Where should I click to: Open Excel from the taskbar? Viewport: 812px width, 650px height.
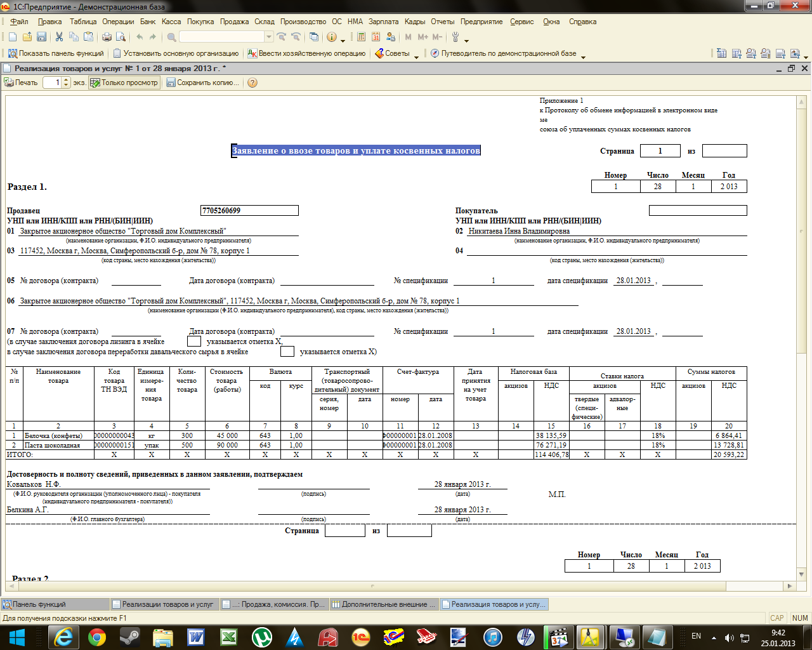[228, 637]
